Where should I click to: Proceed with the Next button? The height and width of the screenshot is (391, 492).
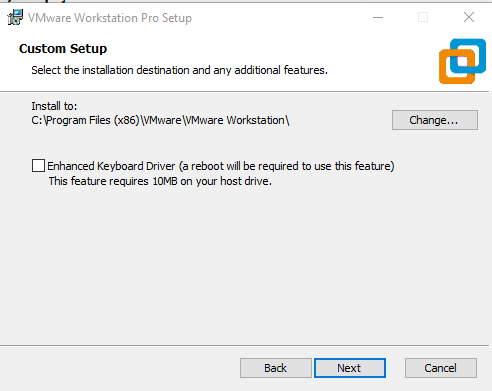[350, 368]
